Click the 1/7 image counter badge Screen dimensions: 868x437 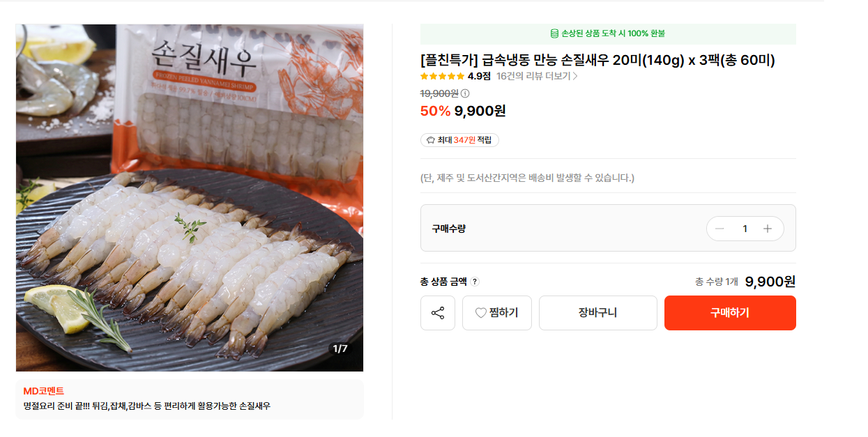340,348
